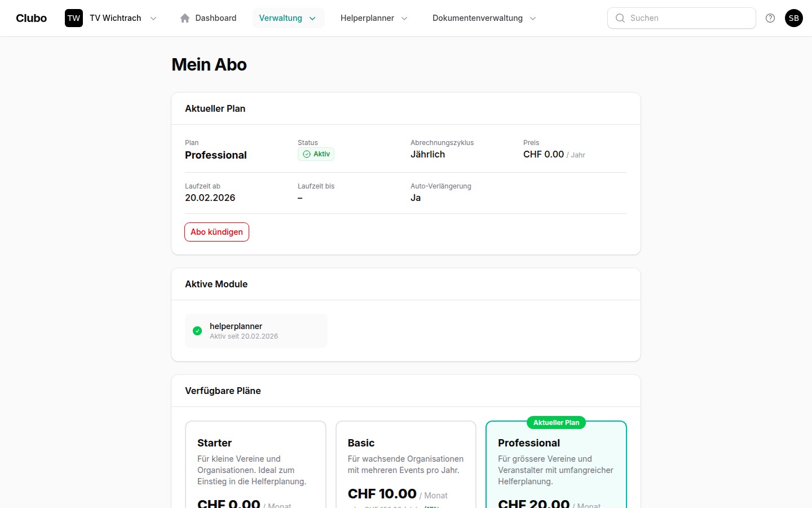Screen dimensions: 812x508
Task: Click the helperplanner module tile
Action: (x=257, y=331)
